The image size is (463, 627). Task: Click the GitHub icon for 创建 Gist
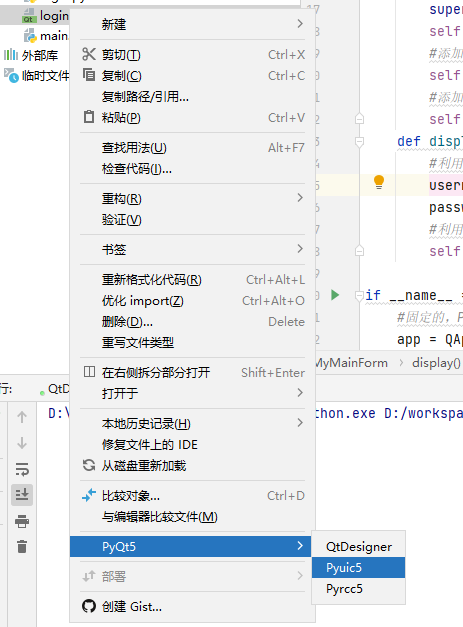(x=89, y=606)
